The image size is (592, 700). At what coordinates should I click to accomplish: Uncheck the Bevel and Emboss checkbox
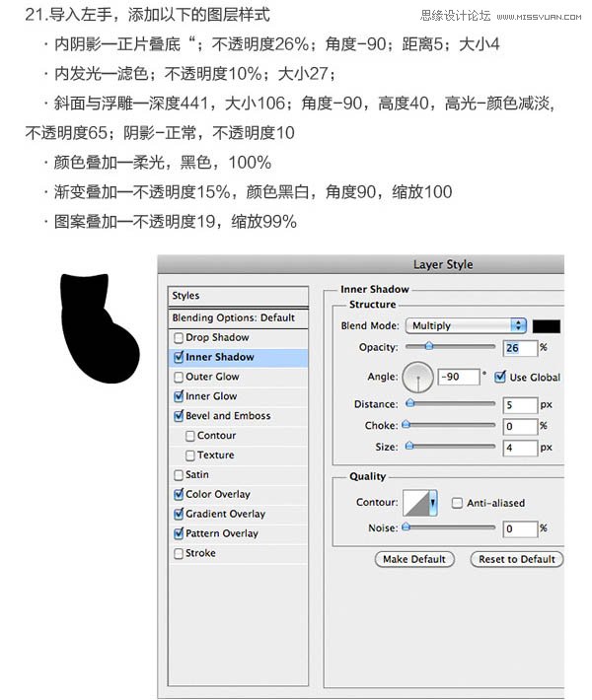pyautogui.click(x=179, y=416)
